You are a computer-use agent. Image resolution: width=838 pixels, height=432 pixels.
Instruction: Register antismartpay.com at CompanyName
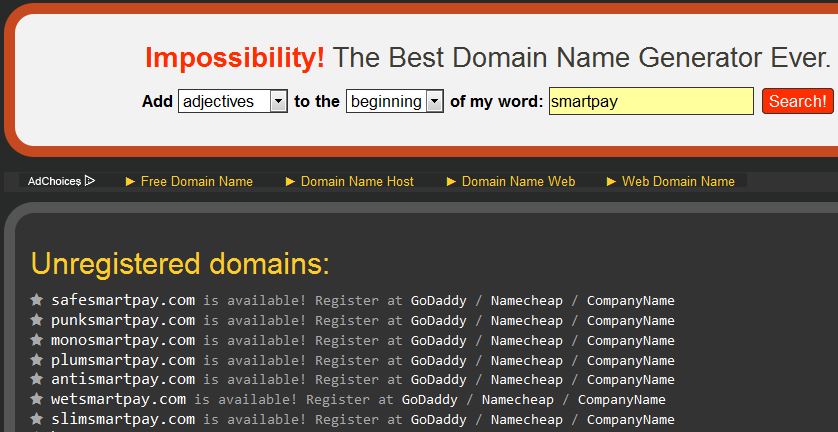tap(631, 380)
